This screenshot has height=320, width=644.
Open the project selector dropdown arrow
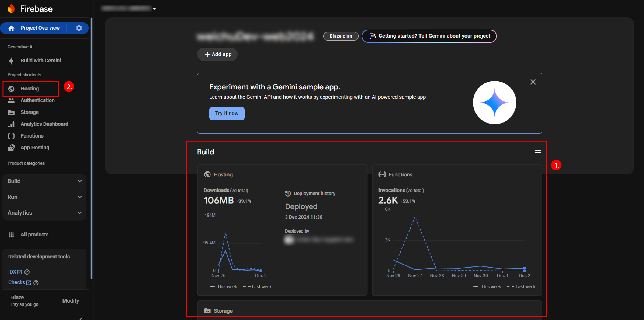154,9
